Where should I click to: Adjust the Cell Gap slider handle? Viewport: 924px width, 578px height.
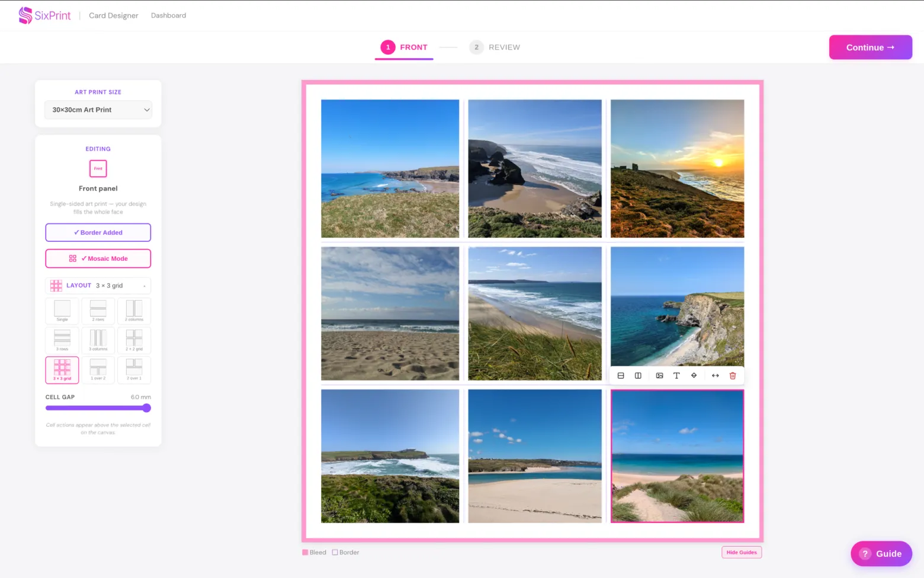point(147,408)
